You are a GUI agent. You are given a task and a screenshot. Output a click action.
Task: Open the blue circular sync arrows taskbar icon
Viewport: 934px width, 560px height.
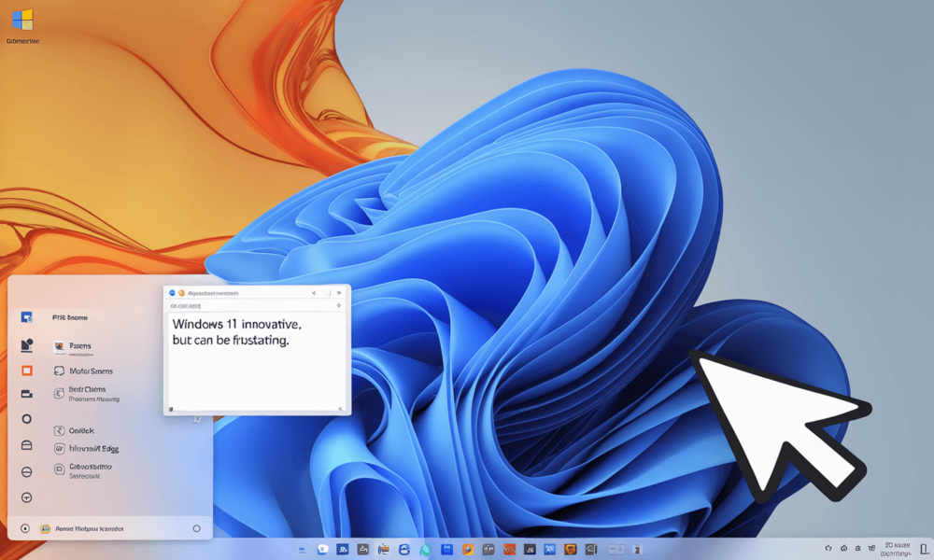click(404, 550)
